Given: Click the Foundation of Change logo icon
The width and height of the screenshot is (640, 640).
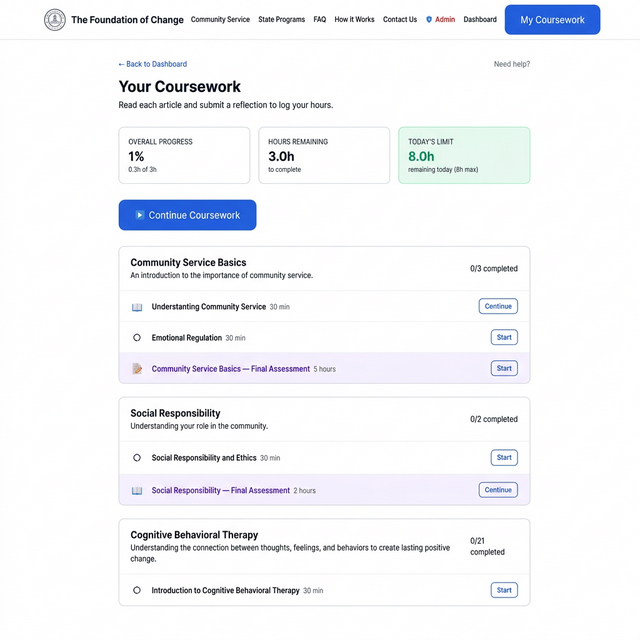Looking at the screenshot, I should tap(55, 20).
